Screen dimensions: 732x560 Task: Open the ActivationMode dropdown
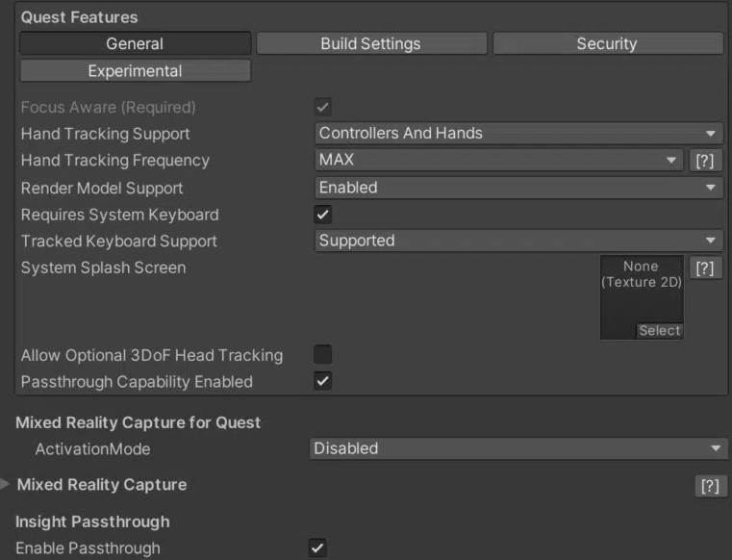518,448
